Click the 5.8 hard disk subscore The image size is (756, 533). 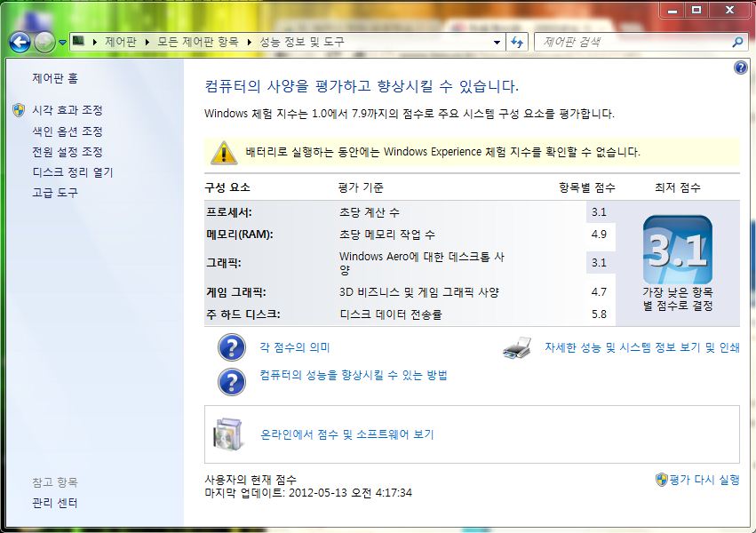pyautogui.click(x=599, y=314)
